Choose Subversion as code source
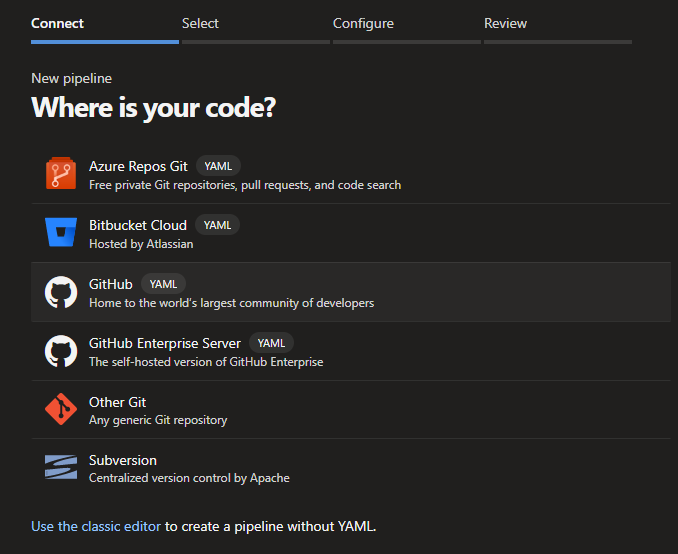 click(123, 460)
